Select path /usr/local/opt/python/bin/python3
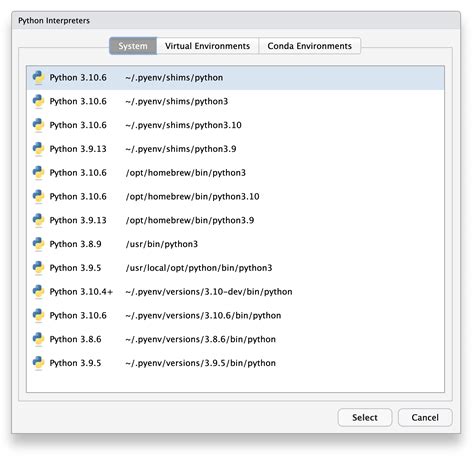Screen dimensions: 474x458 pos(199,268)
